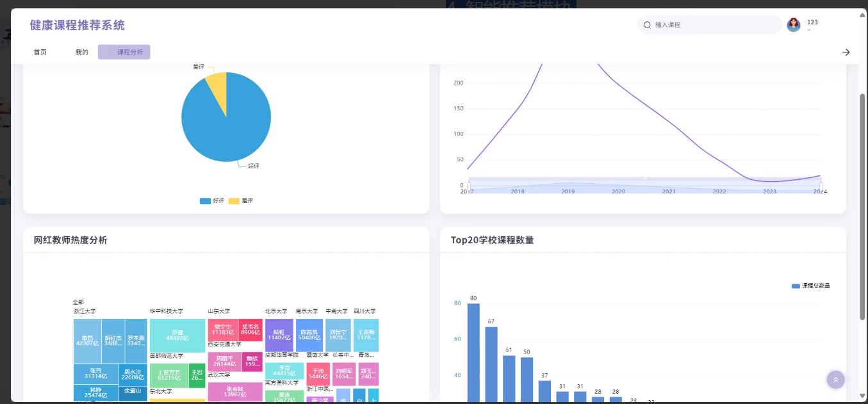Click the 健康课程推荐系统 site title
The height and width of the screenshot is (404, 868).
(78, 25)
